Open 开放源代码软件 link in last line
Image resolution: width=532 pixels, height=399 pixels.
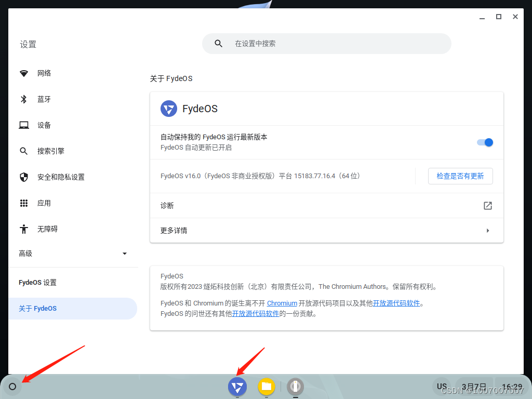coord(256,313)
